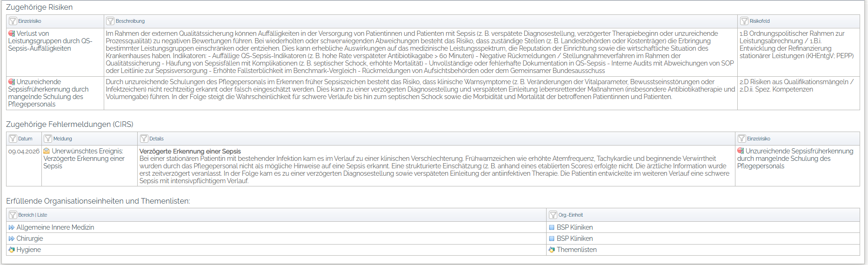Image resolution: width=868 pixels, height=265 pixels.
Task: Filter the Bereich | Liste column
Action: (x=13, y=215)
